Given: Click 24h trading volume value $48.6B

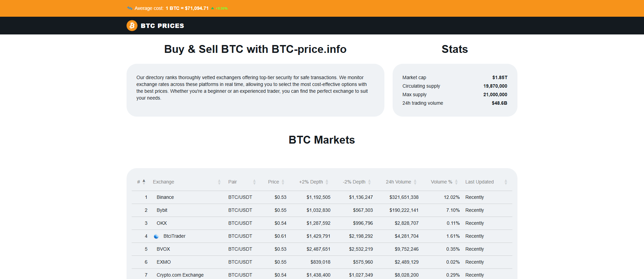Looking at the screenshot, I should [x=499, y=103].
